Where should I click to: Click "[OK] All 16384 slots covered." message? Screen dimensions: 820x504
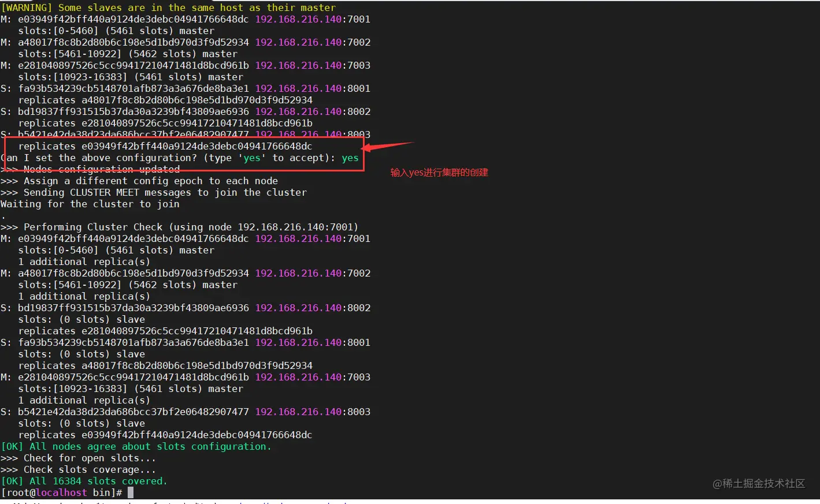(84, 481)
